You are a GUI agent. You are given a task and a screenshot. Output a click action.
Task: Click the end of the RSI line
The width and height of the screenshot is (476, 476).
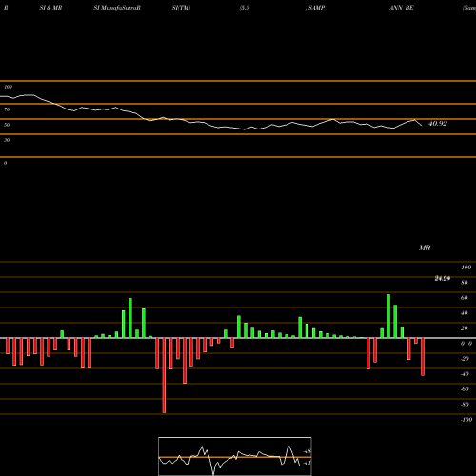[x=422, y=126]
